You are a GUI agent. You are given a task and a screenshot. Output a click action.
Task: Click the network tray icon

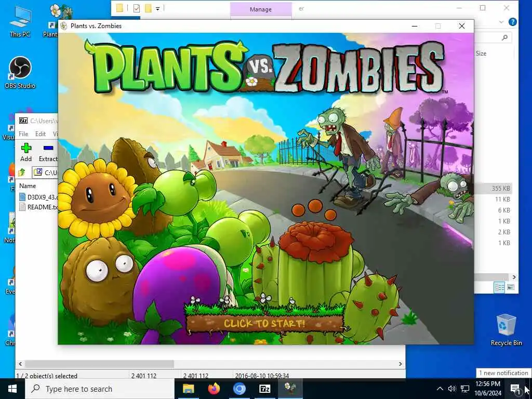click(x=465, y=389)
